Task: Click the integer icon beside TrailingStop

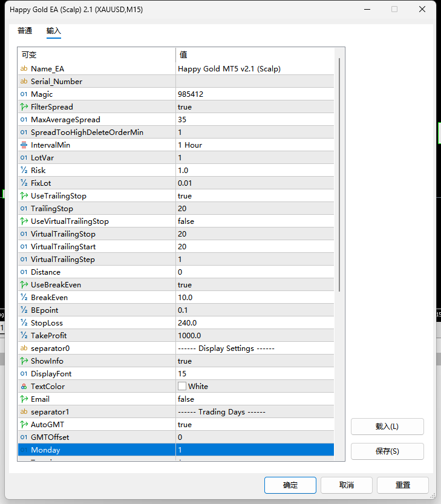Action: coord(24,208)
